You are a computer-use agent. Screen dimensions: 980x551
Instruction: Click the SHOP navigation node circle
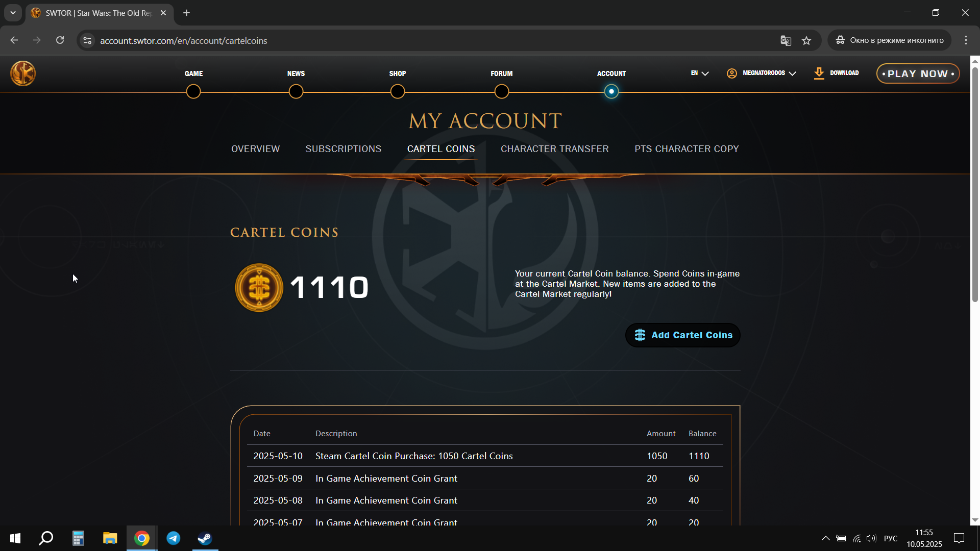tap(398, 92)
